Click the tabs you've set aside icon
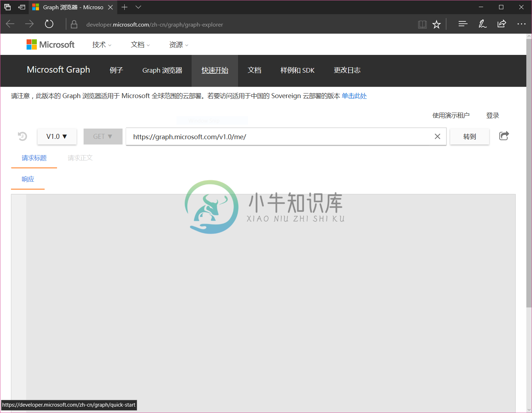Image resolution: width=532 pixels, height=413 pixels. [x=7, y=7]
